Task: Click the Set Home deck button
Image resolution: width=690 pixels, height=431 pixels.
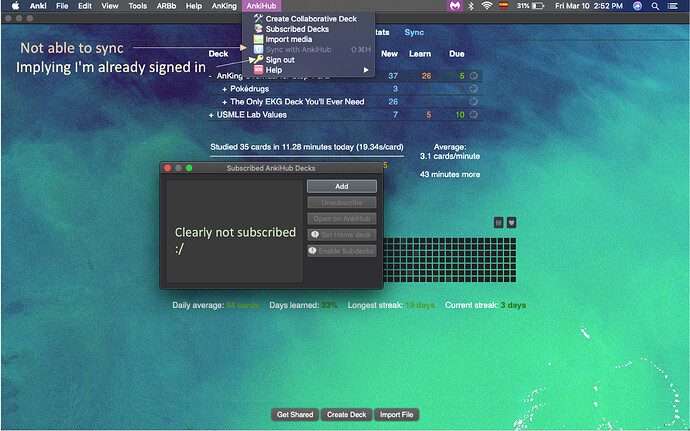Action: coord(342,235)
